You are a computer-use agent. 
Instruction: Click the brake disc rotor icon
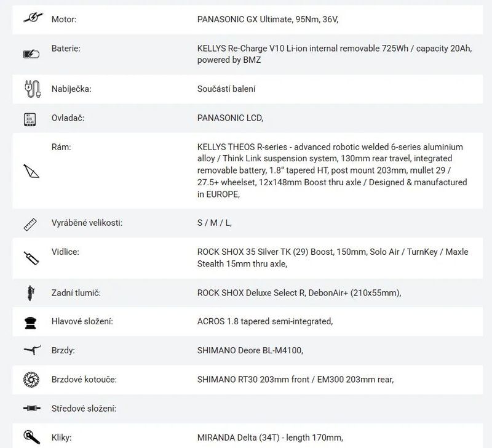[30, 379]
